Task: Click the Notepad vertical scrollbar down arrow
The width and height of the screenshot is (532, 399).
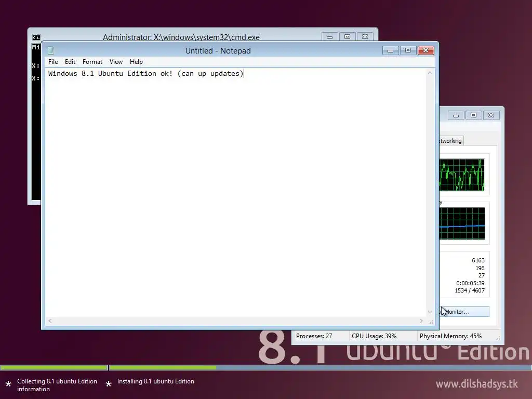Action: [430, 312]
